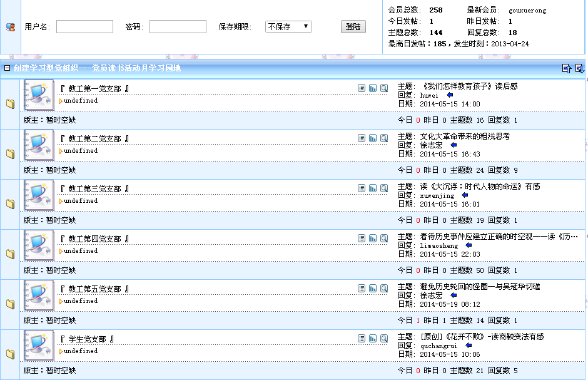Open the bar chart icon for 教工第五党支部
Image resolution: width=588 pixels, height=380 pixels.
[x=373, y=288]
